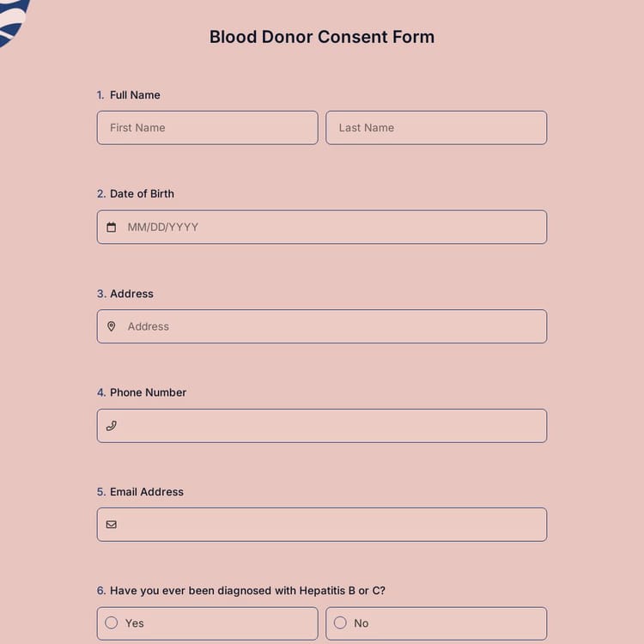Click the "Email Address" question label
Viewport: 644px width, 644px height.
tap(147, 492)
